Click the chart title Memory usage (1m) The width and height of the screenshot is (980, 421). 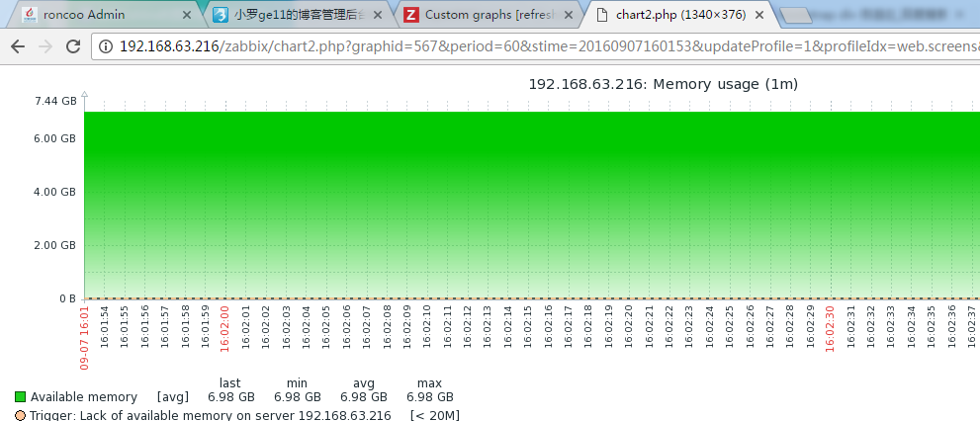pyautogui.click(x=664, y=84)
